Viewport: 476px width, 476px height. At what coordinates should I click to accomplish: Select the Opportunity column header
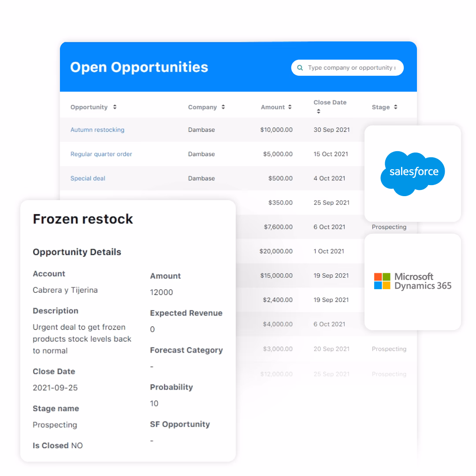point(89,107)
